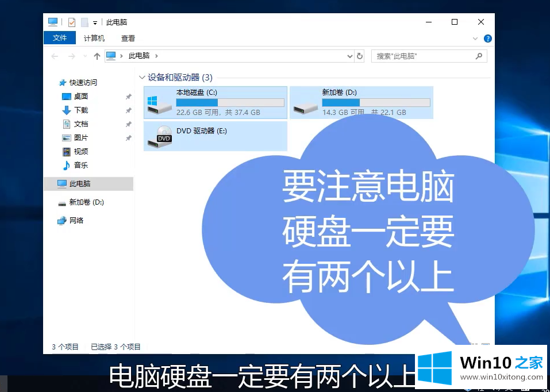550x392 pixels.
Task: Click the Help question mark icon
Action: pos(487,39)
